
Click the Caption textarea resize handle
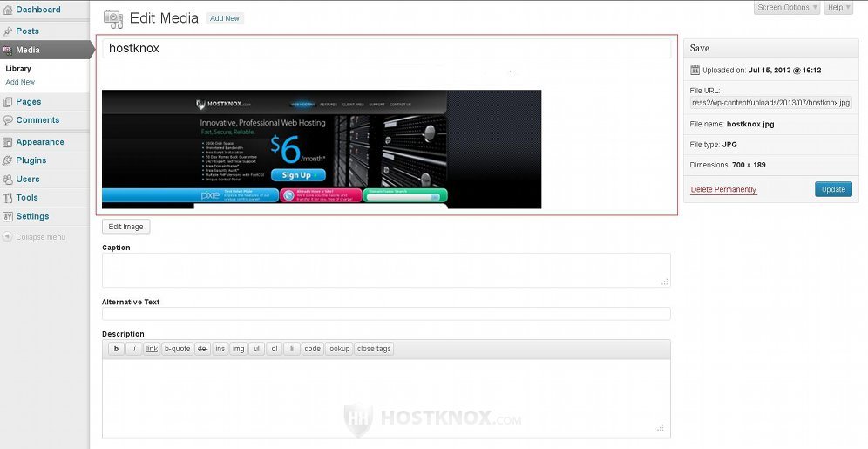pyautogui.click(x=664, y=282)
